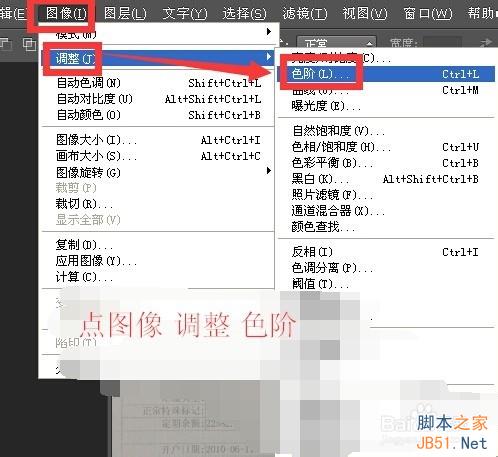Open 图像大小(I) dialog entry
The image size is (498, 457).
(158, 140)
